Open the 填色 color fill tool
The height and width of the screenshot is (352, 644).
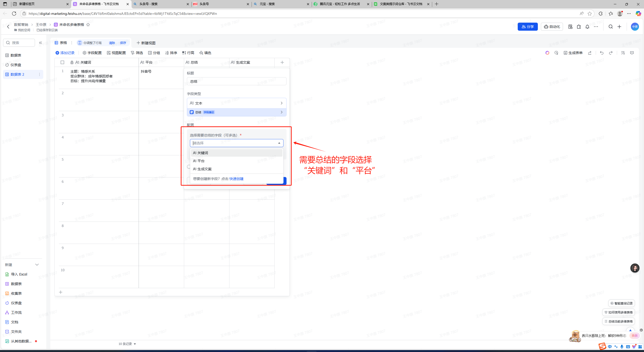205,53
